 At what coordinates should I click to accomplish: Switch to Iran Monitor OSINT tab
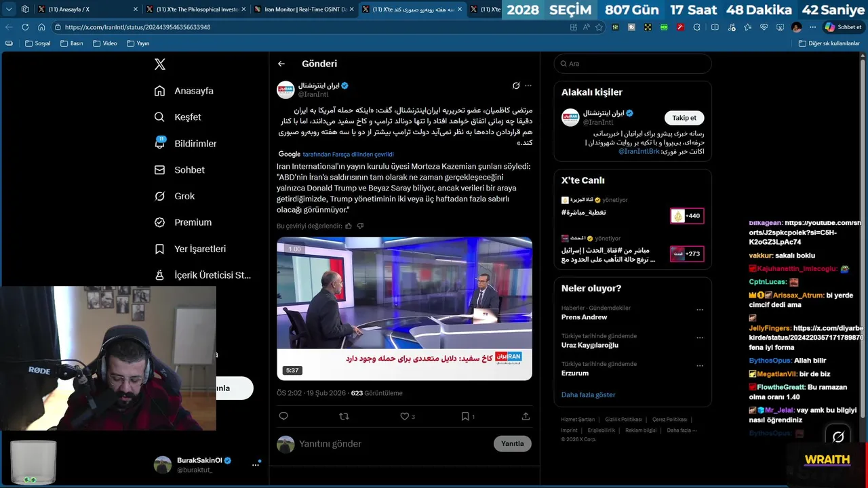click(304, 9)
